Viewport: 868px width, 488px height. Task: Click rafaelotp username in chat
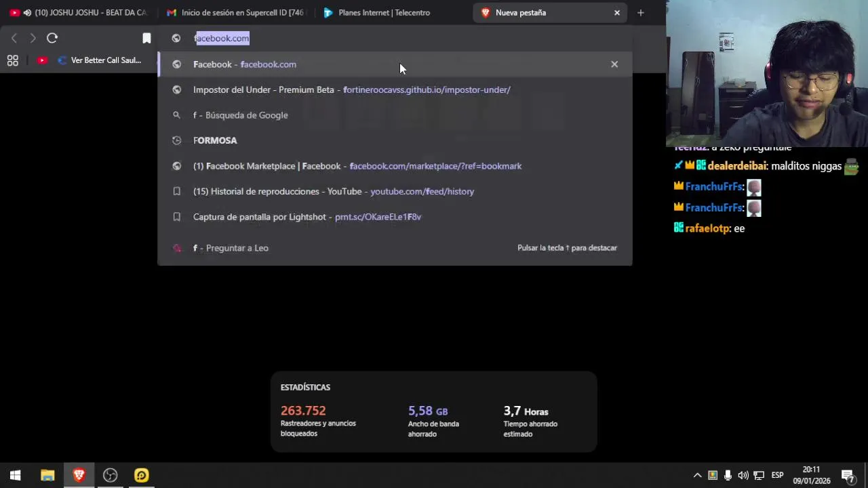707,228
